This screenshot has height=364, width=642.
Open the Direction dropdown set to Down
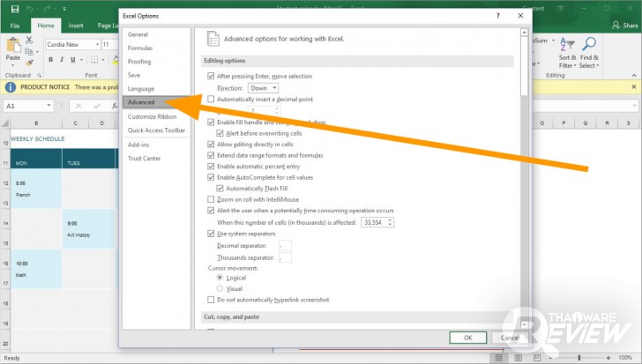click(264, 88)
